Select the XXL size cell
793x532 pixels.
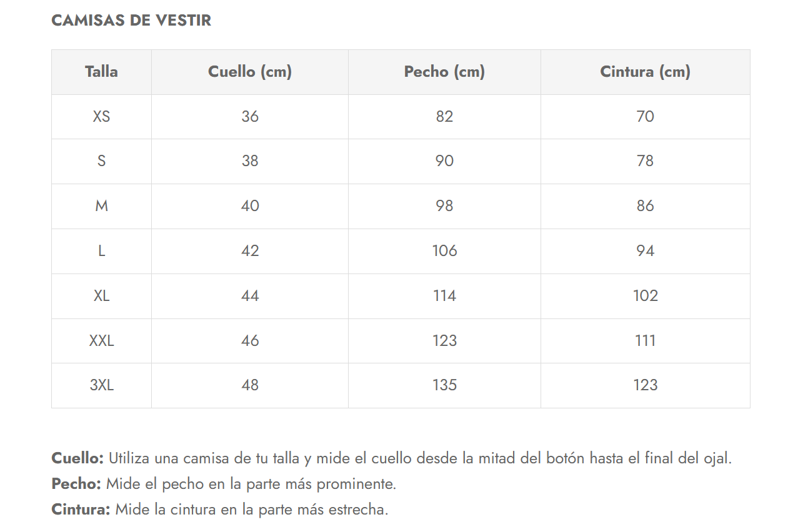(101, 341)
